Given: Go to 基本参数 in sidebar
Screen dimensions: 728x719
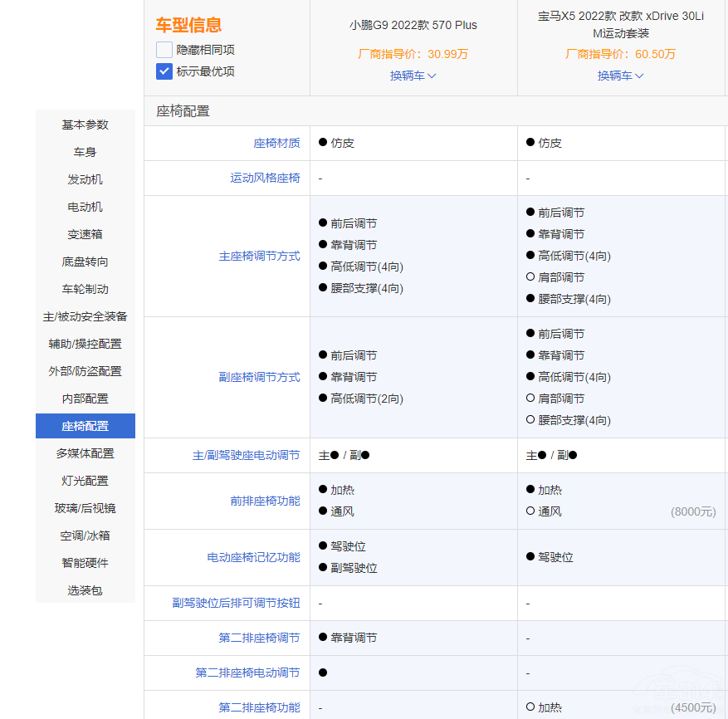Looking at the screenshot, I should (85, 125).
